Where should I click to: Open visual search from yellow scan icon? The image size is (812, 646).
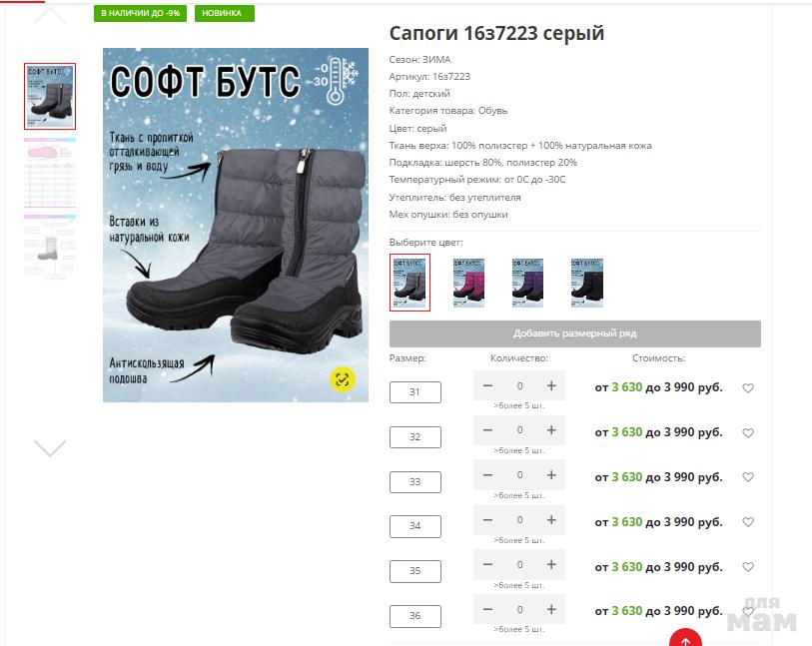coord(343,379)
